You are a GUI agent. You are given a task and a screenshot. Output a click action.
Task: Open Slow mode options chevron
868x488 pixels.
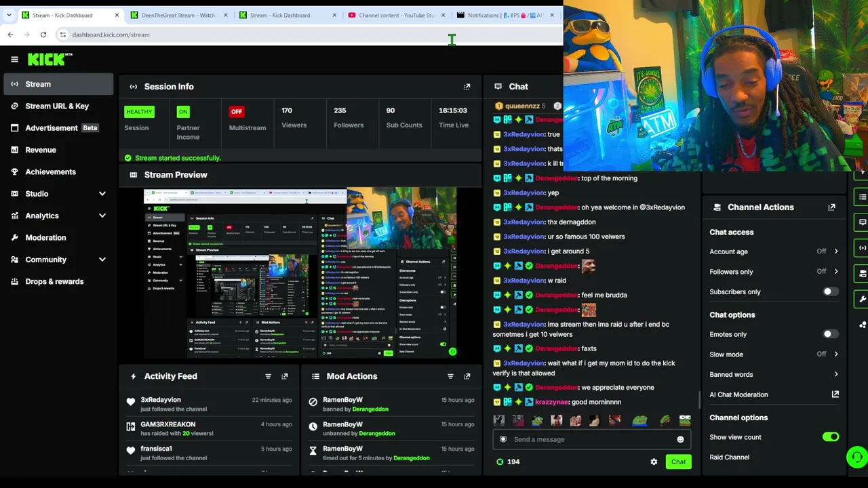(835, 354)
